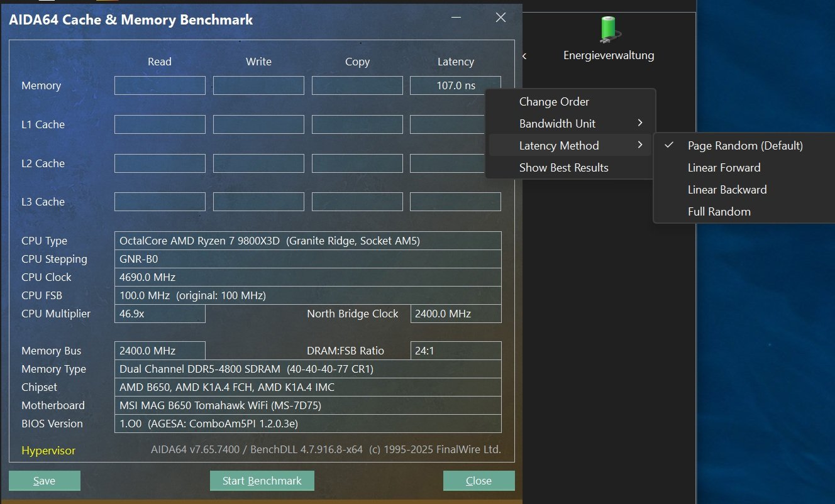Image resolution: width=835 pixels, height=504 pixels.
Task: Click the Memory Write result field
Action: point(258,85)
